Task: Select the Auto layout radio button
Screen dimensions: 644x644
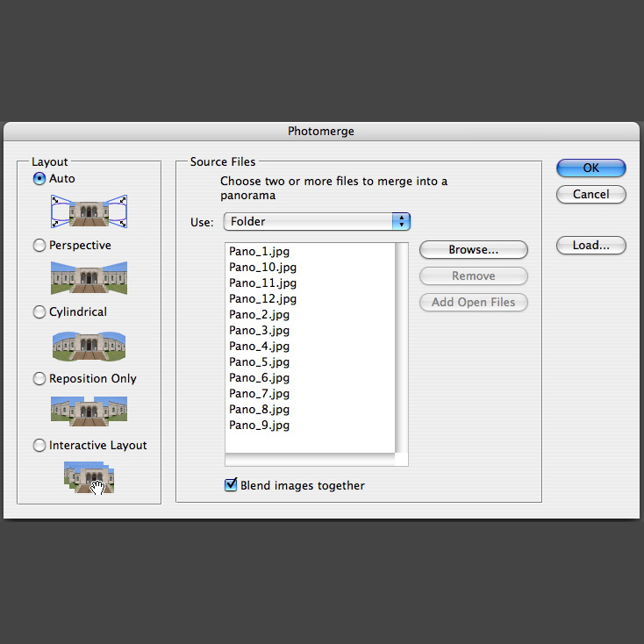Action: (x=39, y=179)
